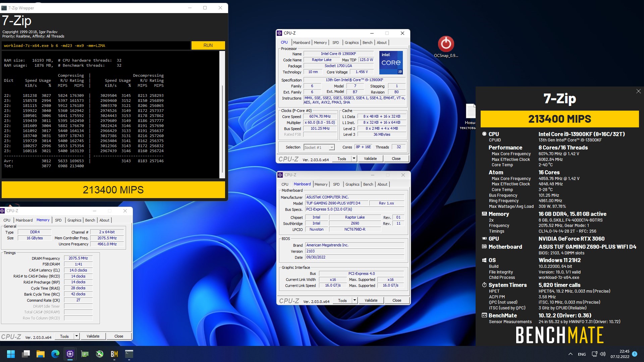Screen dimensions: 644x362
Task: Expand Tools dropdown arrow in CPU window
Action: 354,159
